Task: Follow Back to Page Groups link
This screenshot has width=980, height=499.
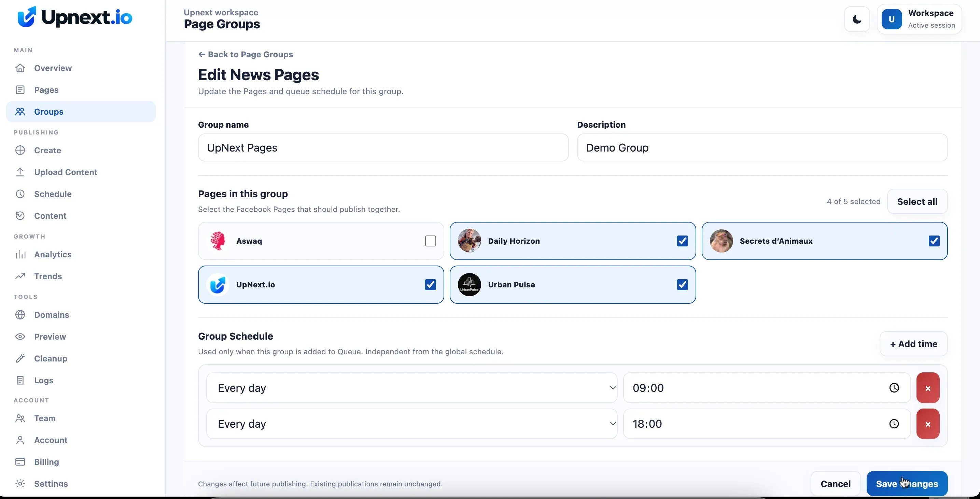Action: tap(246, 54)
